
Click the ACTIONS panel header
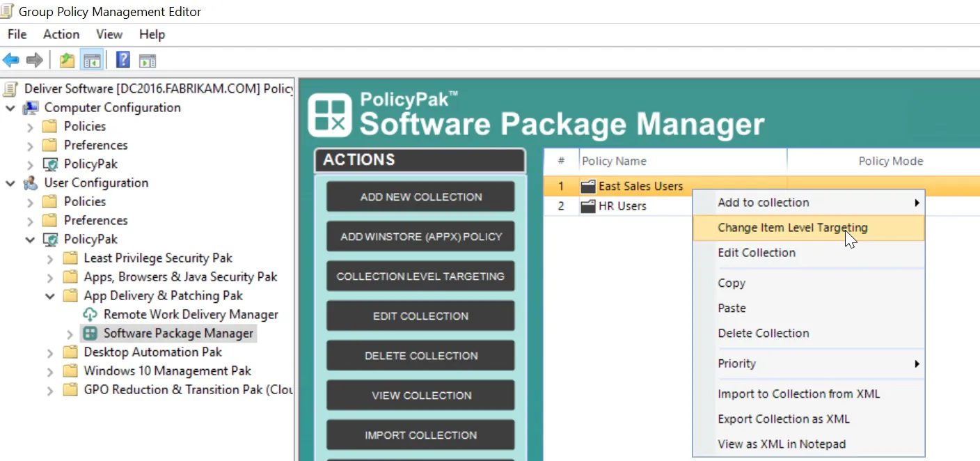(420, 160)
